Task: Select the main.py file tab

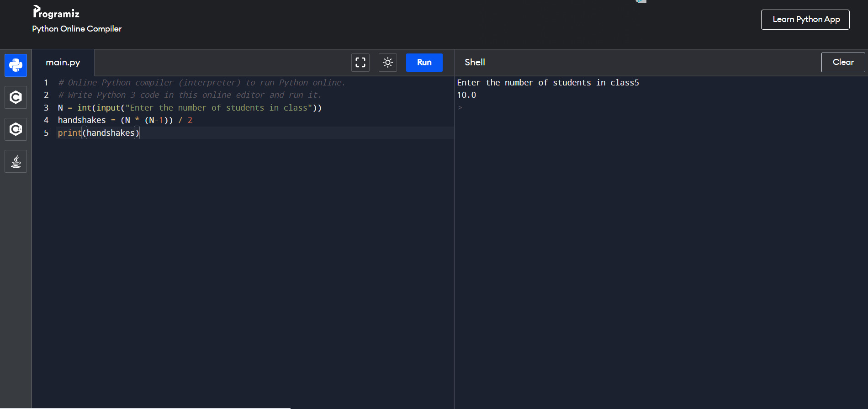Action: click(63, 63)
